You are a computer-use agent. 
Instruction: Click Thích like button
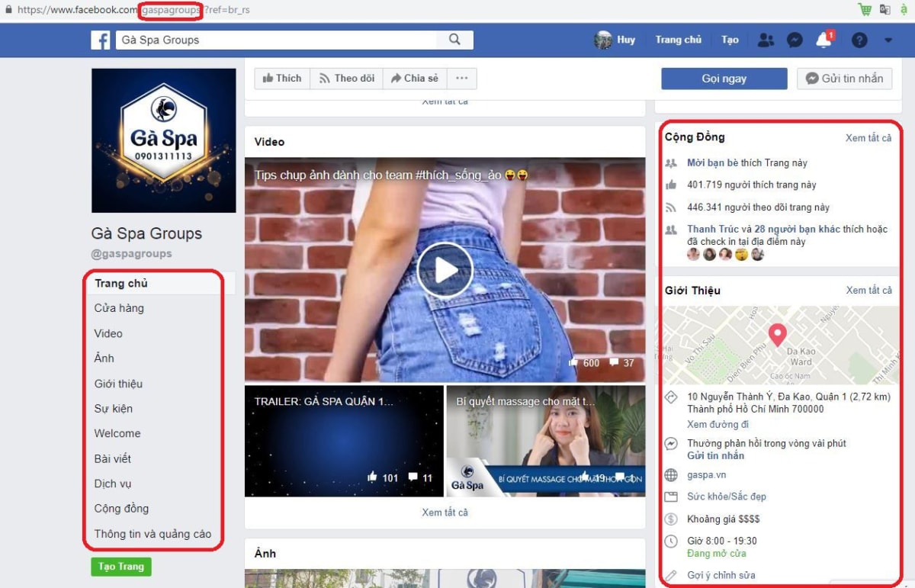[282, 78]
